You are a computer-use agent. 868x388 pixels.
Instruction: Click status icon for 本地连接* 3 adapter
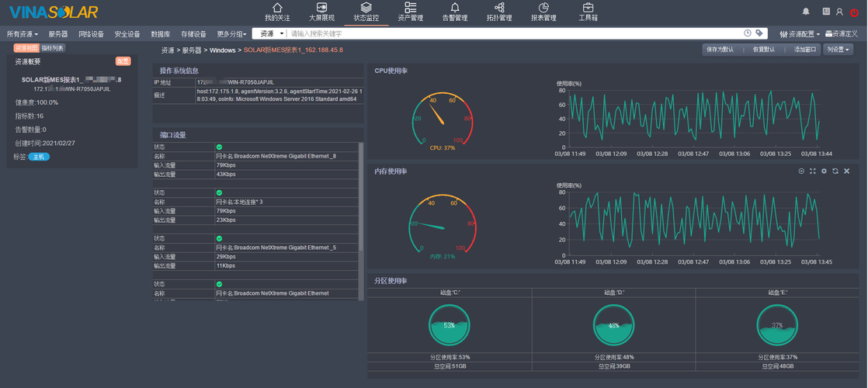(219, 192)
